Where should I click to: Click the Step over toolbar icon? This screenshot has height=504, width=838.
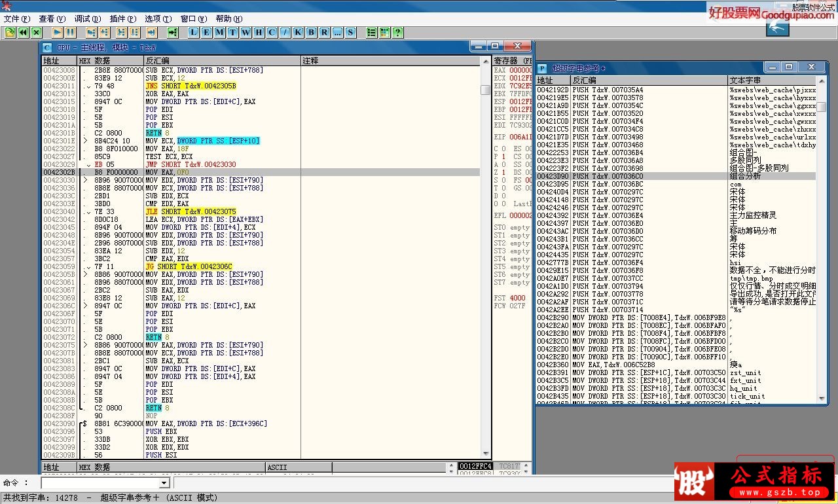coord(104,32)
